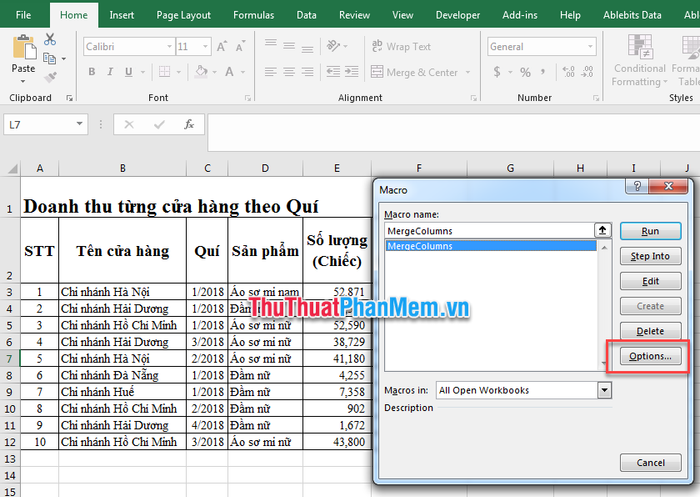Click Edit in the Macro dialog
Image resolution: width=700 pixels, height=497 pixels.
coord(650,281)
